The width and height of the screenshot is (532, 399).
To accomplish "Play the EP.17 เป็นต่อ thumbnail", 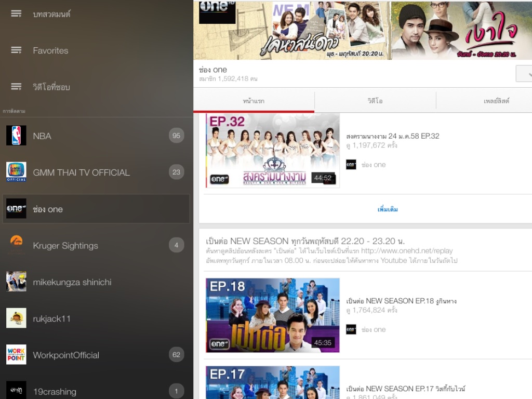I will pyautogui.click(x=273, y=382).
